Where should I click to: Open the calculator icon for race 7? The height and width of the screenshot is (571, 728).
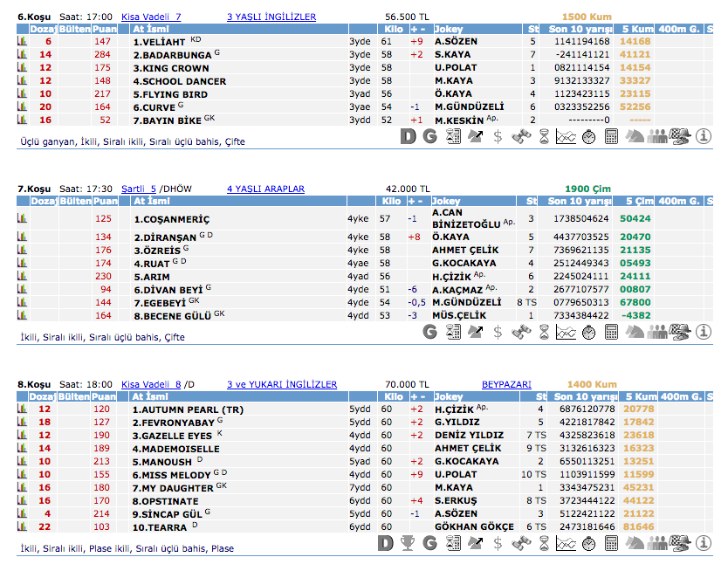pos(611,332)
